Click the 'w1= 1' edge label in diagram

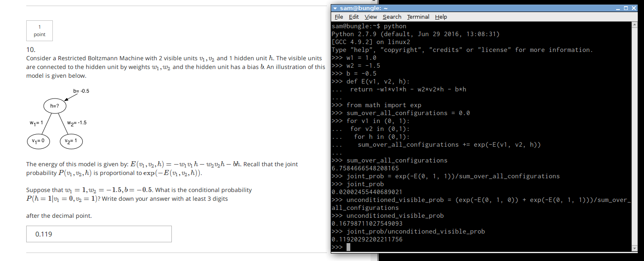(x=37, y=123)
